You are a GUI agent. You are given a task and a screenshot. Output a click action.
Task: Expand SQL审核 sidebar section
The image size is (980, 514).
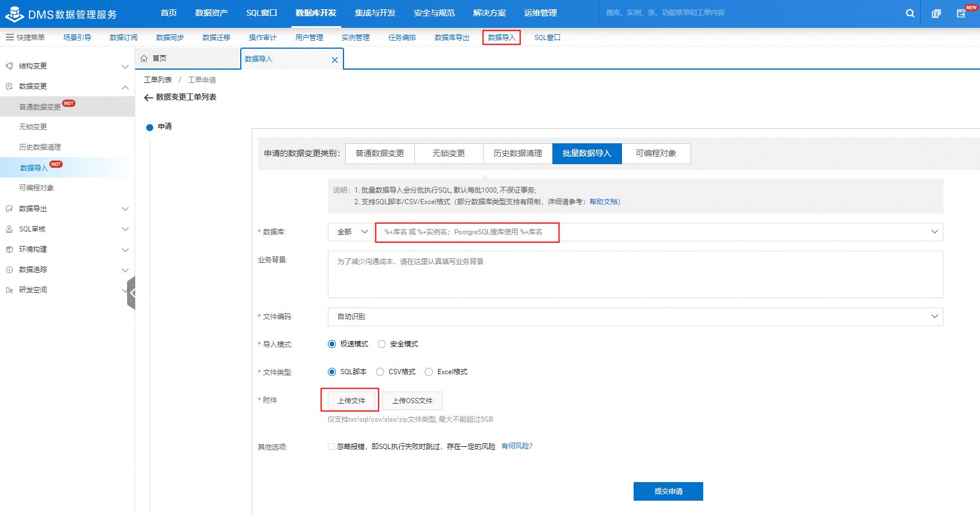click(x=125, y=229)
